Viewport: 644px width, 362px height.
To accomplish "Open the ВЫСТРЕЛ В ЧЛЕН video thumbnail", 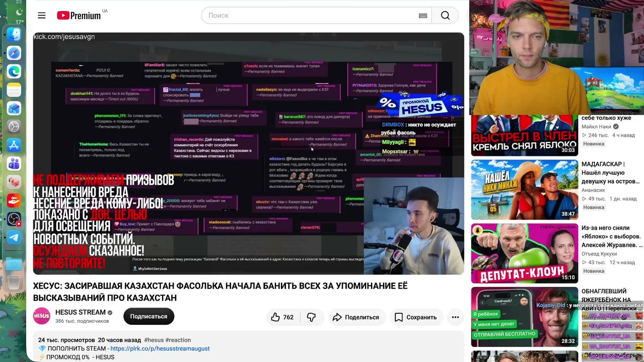I will (x=524, y=135).
